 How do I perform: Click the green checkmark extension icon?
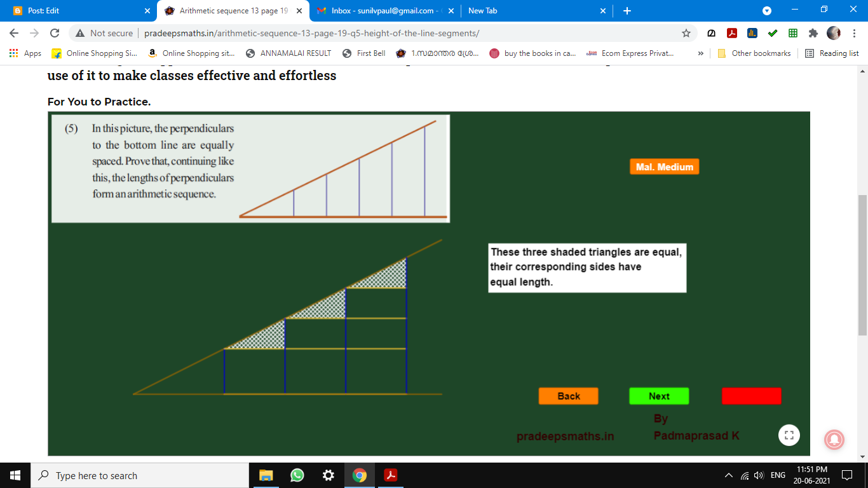773,33
